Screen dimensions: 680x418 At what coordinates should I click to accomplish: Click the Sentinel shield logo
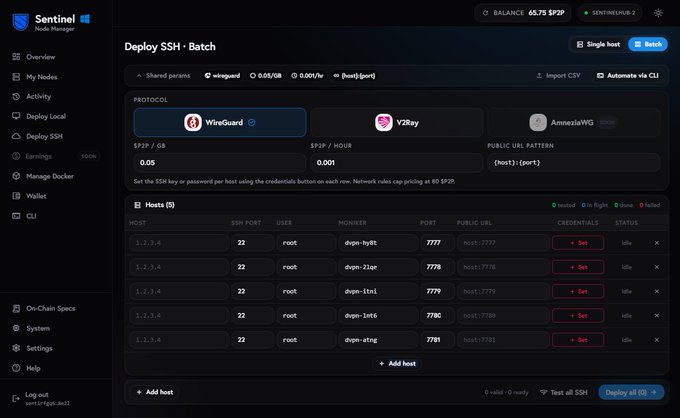click(20, 22)
